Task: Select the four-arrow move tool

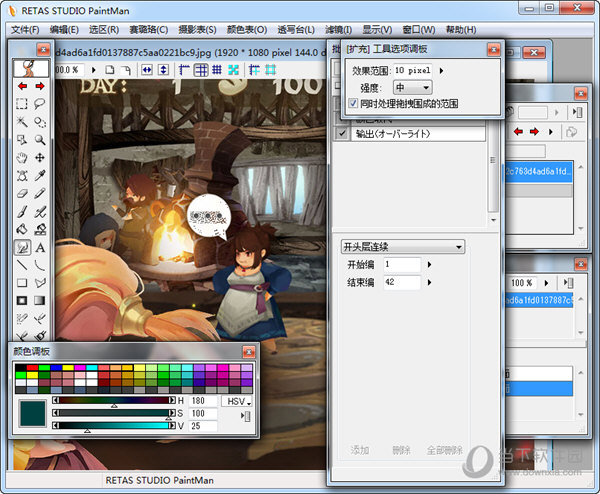Action: (x=40, y=158)
